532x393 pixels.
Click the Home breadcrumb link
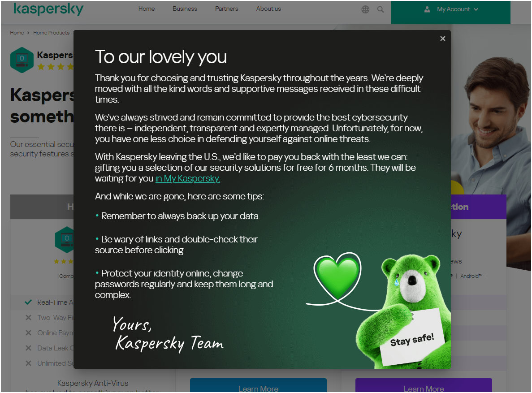click(x=17, y=33)
